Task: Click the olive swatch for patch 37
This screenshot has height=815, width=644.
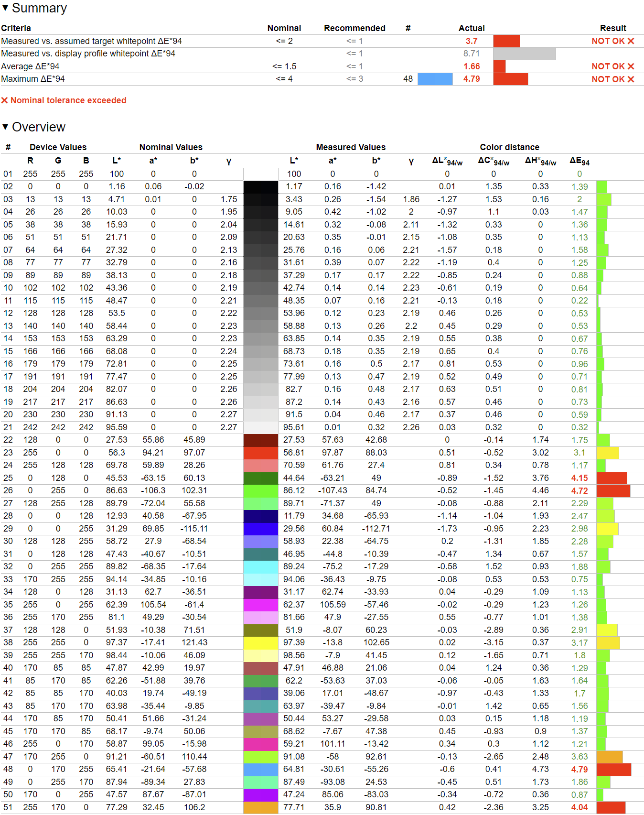Action: pos(260,630)
